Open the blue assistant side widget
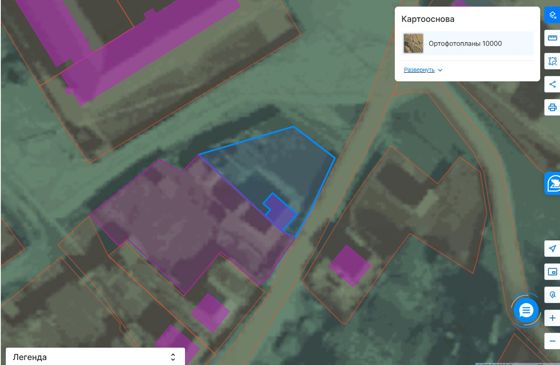The image size is (560, 365). pos(552,184)
